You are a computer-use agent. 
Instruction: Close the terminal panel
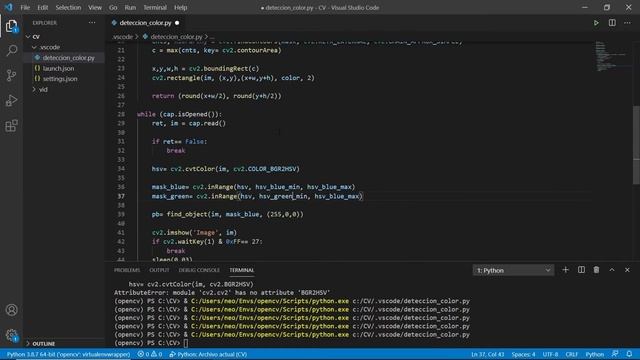627,270
